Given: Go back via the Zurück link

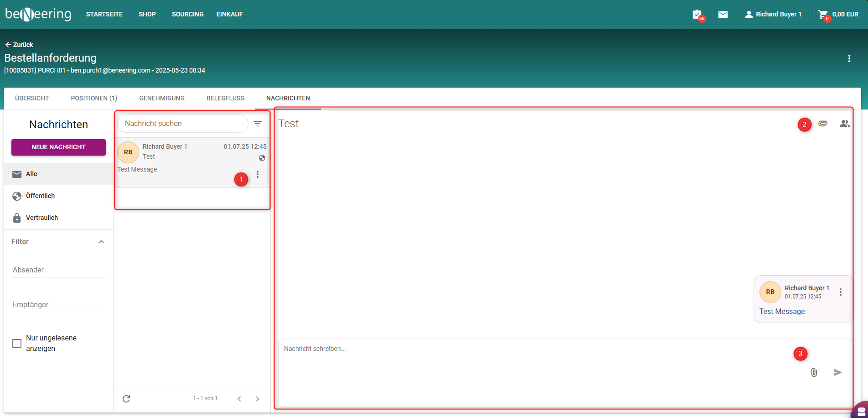Looking at the screenshot, I should pos(19,45).
